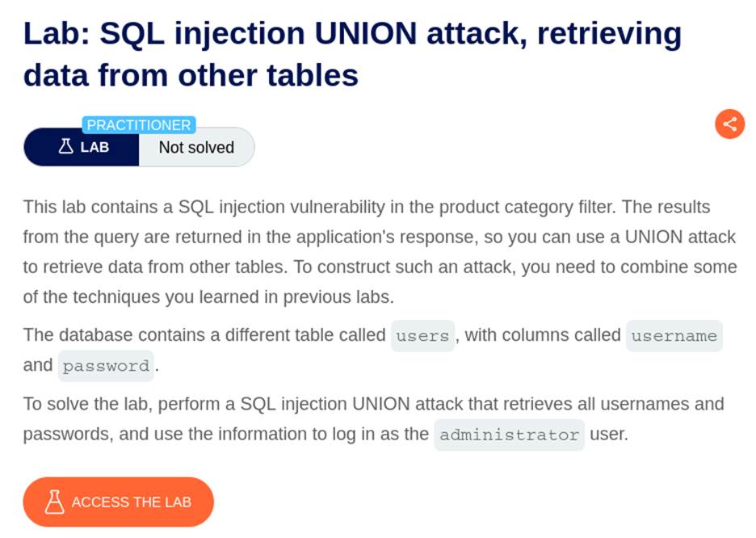The width and height of the screenshot is (756, 538).
Task: Click the 'administrator' code snippet
Action: coord(509,435)
